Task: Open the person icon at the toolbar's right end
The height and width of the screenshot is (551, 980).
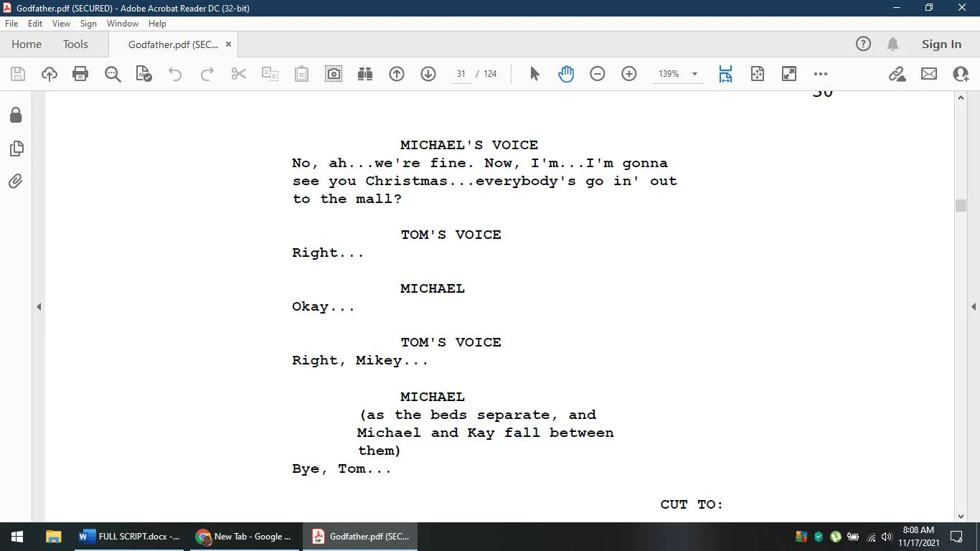Action: (961, 74)
